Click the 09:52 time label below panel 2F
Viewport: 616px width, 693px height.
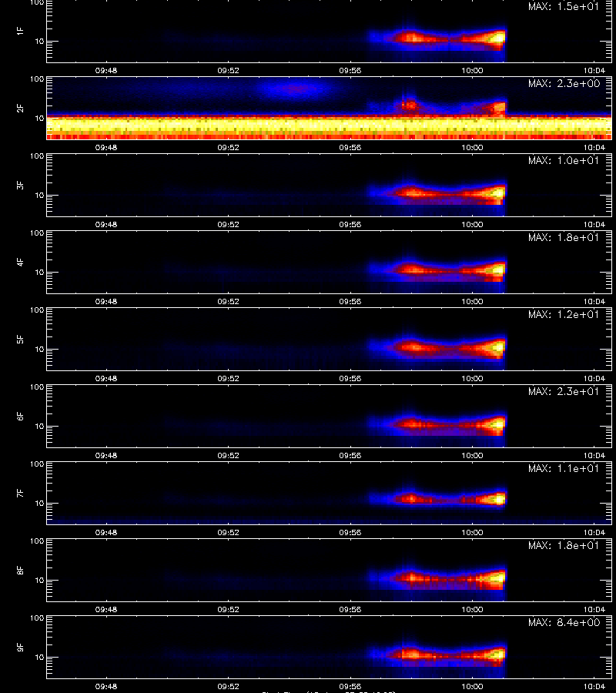click(x=228, y=148)
